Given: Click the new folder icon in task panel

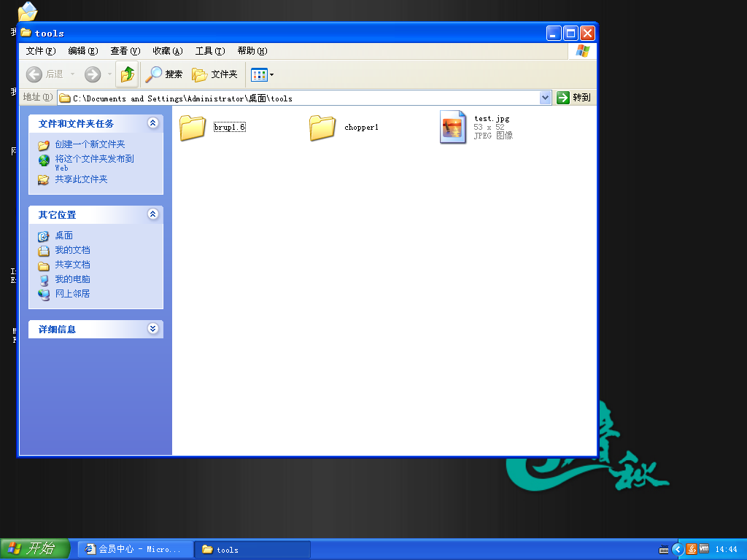Looking at the screenshot, I should tap(44, 145).
